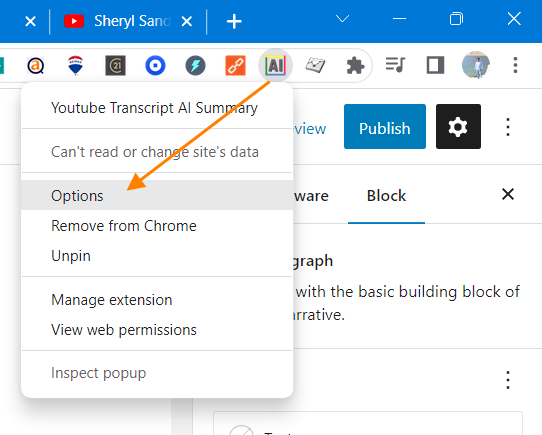Click the Preview link
Screen dimensions: 542x435
pyautogui.click(x=310, y=129)
